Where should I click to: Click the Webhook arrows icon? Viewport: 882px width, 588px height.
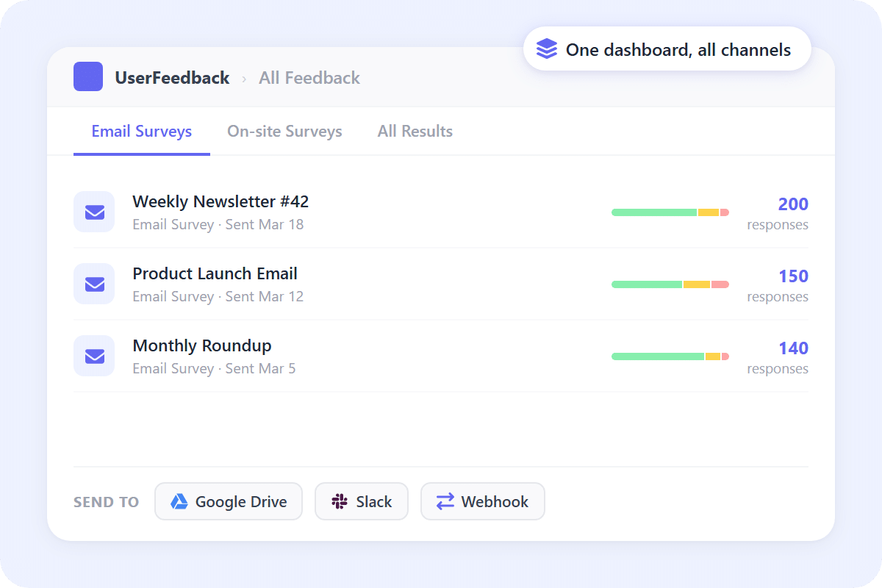pos(444,501)
